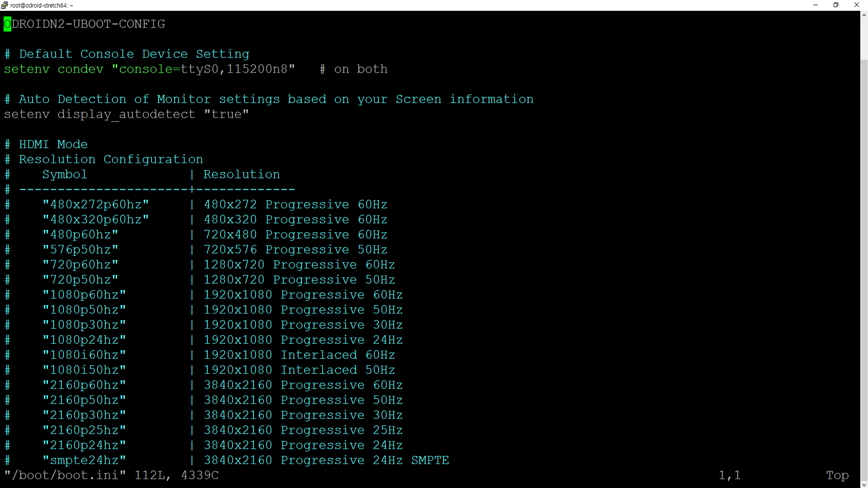Viewport: 868px width, 488px height.
Task: Click the "1080p60hz" symbol entry
Action: click(x=84, y=295)
